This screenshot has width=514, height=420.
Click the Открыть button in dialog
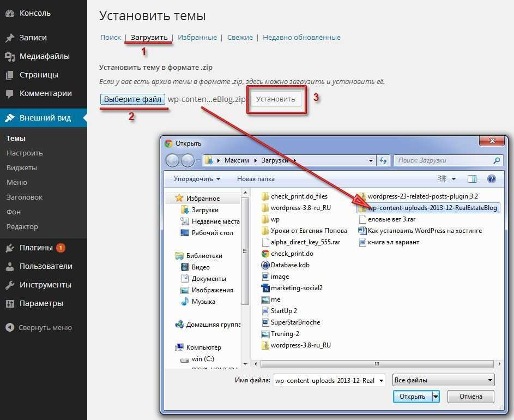(x=412, y=397)
